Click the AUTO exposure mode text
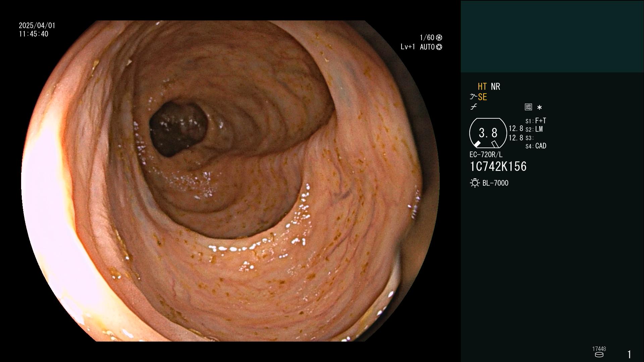The height and width of the screenshot is (362, 644). click(x=427, y=47)
